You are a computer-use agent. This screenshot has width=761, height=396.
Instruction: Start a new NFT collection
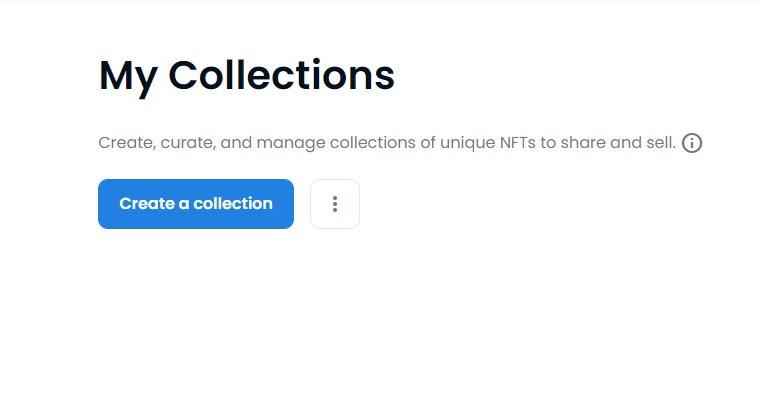click(196, 204)
